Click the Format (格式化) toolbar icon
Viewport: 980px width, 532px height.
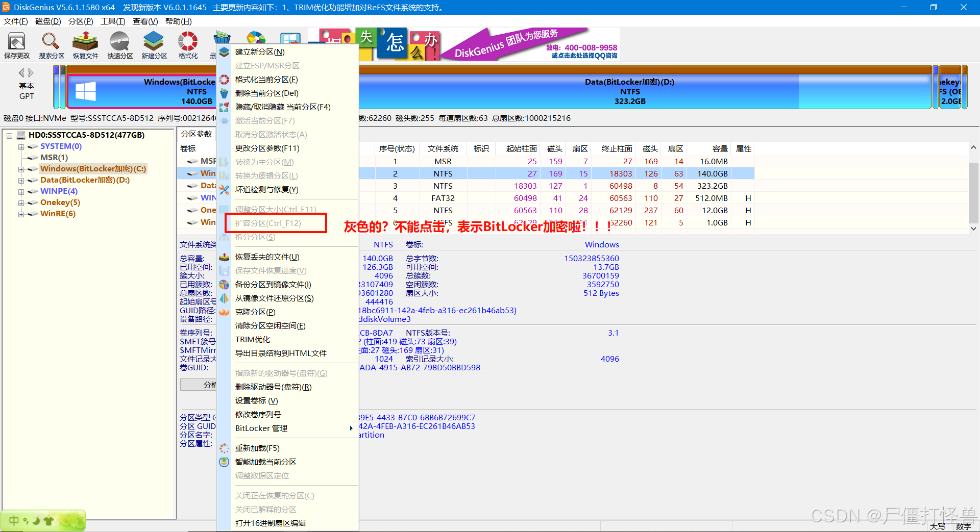click(188, 45)
